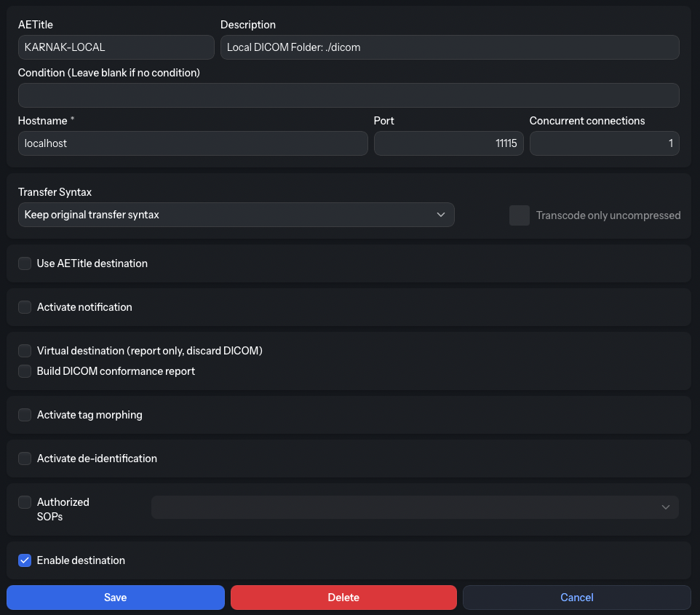
Task: Cancel editing the destination
Action: point(577,598)
